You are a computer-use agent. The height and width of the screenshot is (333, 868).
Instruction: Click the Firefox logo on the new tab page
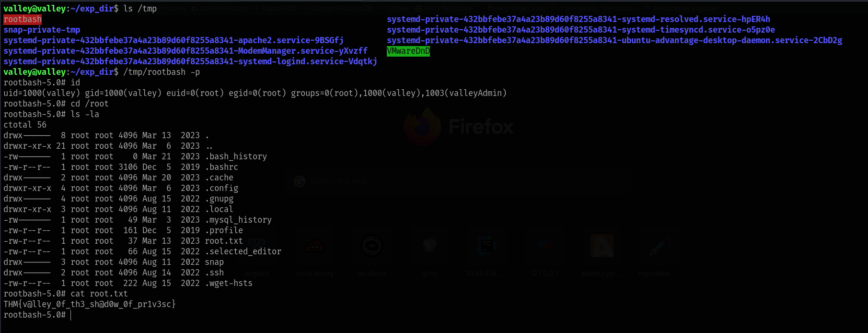tap(422, 127)
